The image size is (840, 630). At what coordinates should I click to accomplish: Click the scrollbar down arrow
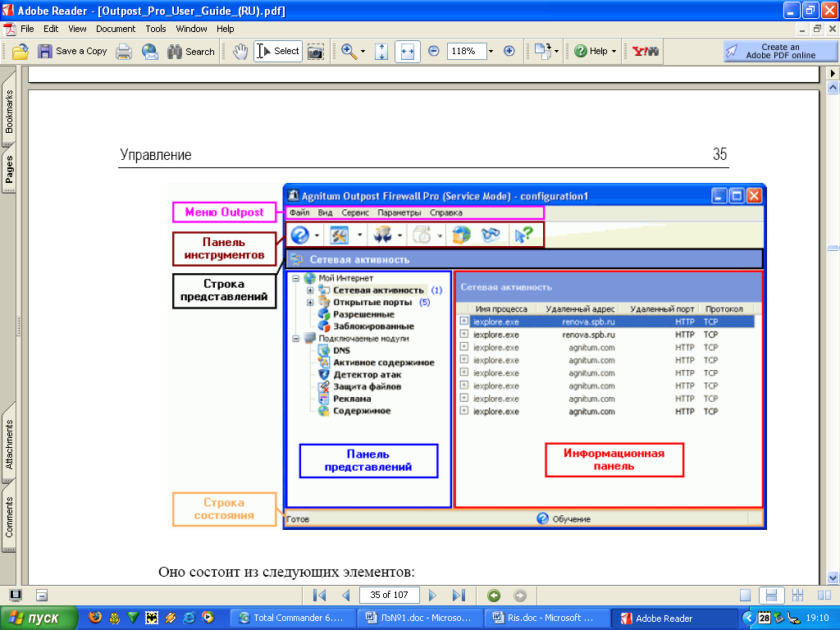(x=833, y=578)
